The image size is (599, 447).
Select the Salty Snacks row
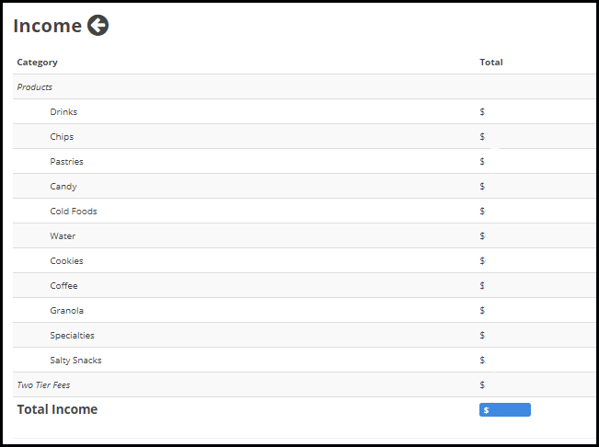click(x=304, y=360)
